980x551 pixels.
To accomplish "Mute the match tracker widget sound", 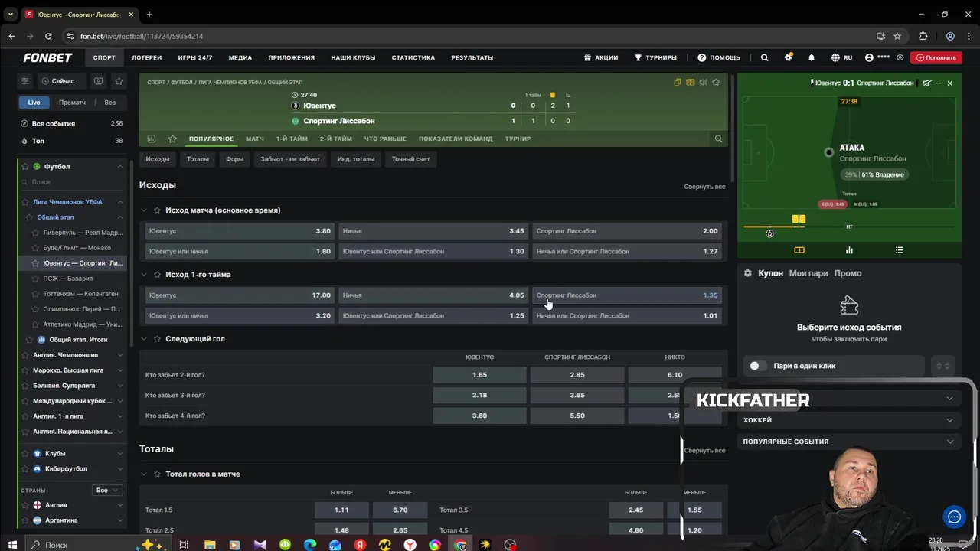I will pos(927,83).
